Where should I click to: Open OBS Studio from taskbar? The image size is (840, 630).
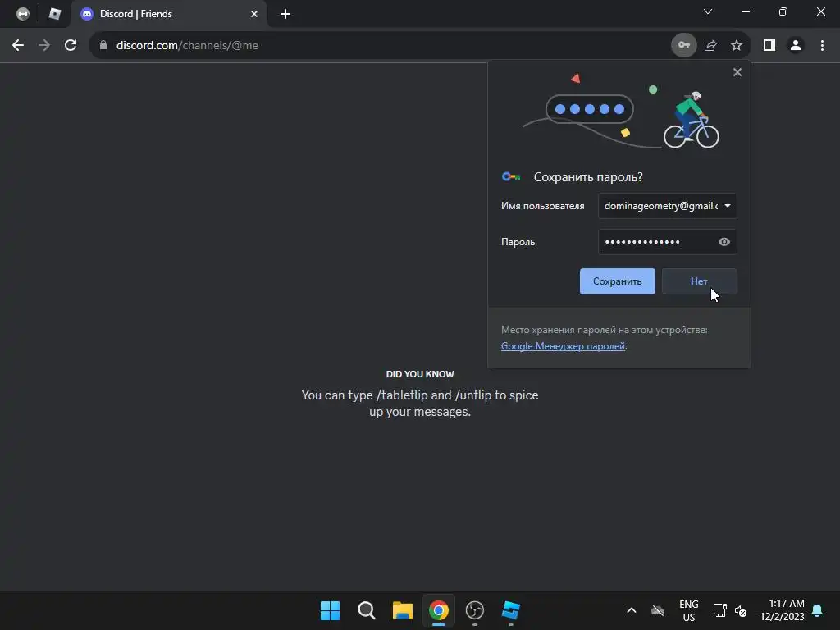coord(475,610)
